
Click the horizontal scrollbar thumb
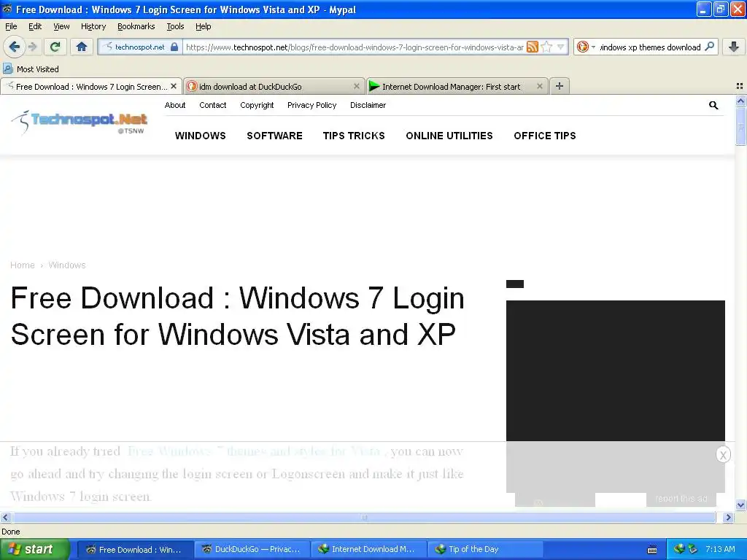click(363, 517)
